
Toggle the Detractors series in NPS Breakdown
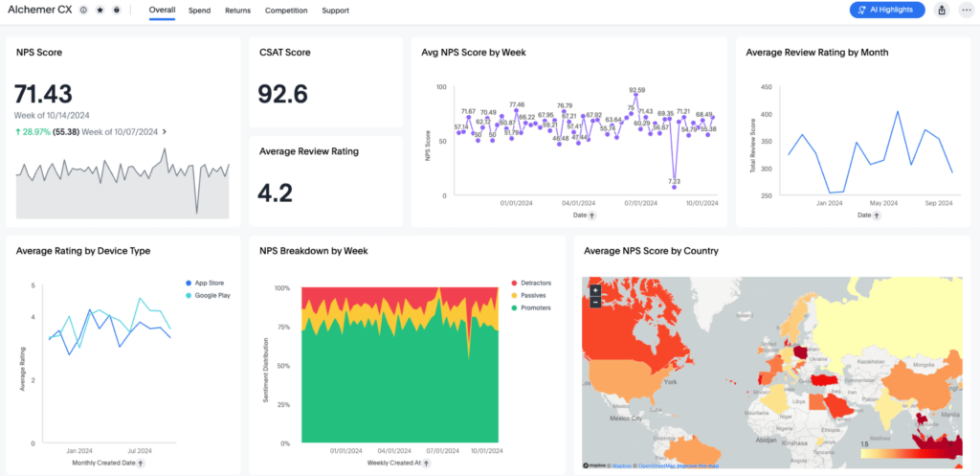[514, 283]
